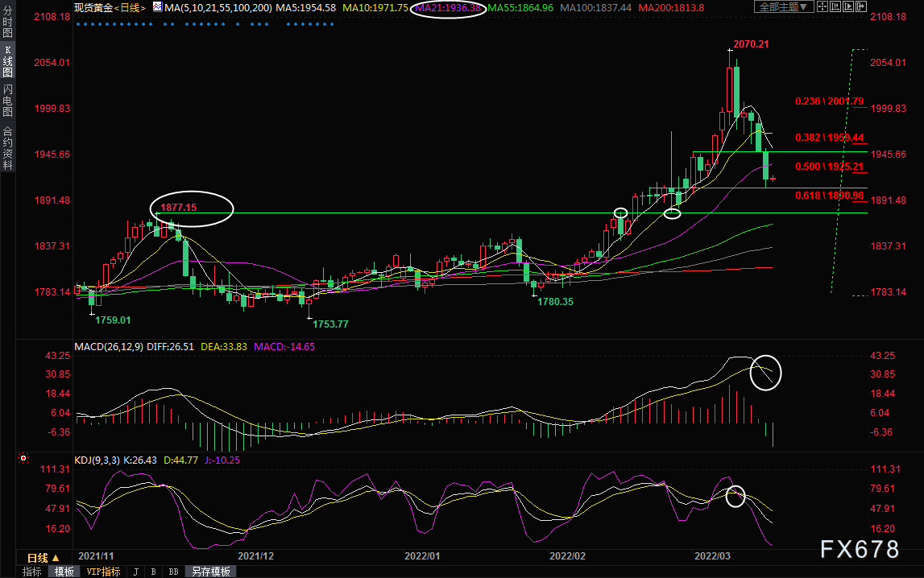Click the 1759.01 low price label

tap(113, 320)
